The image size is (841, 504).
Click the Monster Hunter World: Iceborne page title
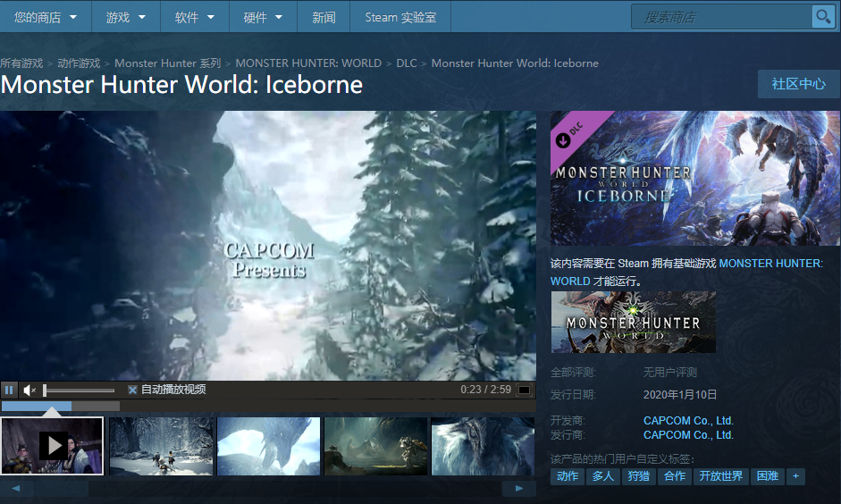pos(181,85)
